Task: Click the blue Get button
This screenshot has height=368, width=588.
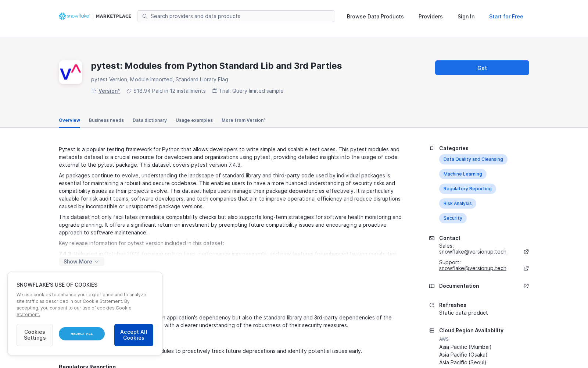Action: tap(482, 68)
